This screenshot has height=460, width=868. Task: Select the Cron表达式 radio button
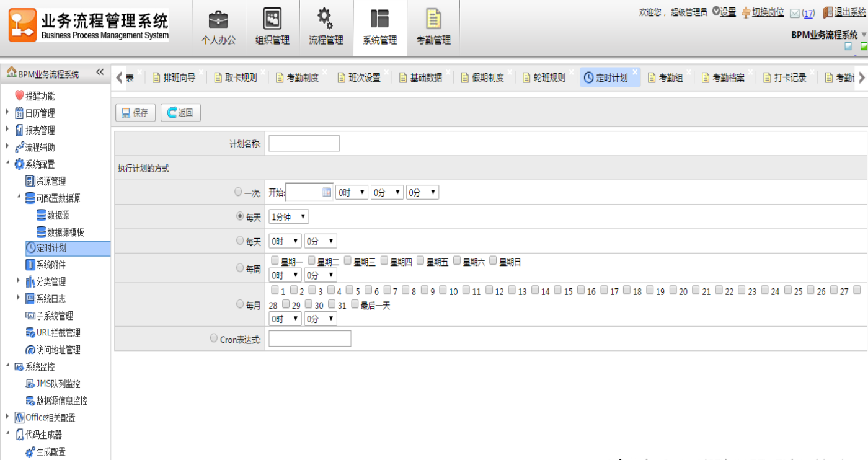coord(214,338)
